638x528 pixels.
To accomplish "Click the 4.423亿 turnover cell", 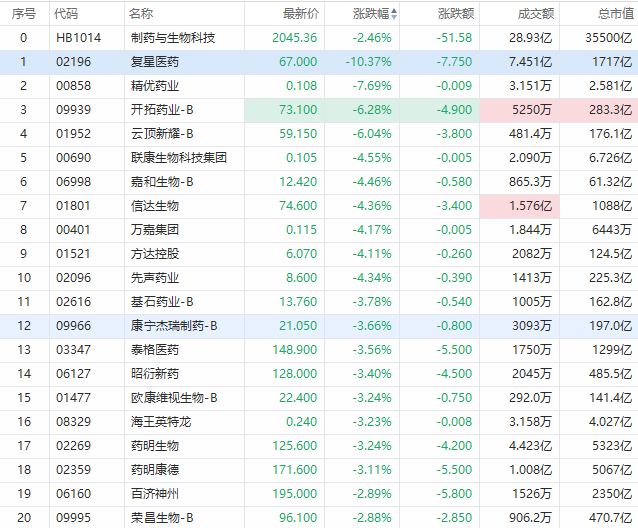I will click(530, 446).
